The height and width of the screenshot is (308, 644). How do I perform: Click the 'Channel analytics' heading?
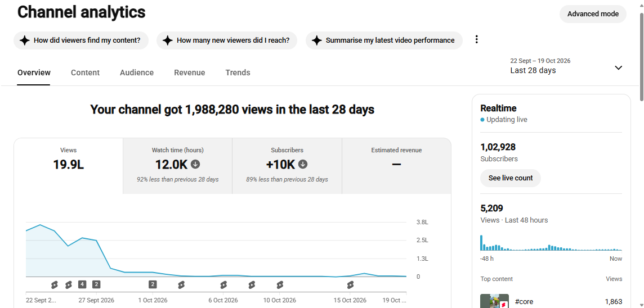(x=81, y=12)
